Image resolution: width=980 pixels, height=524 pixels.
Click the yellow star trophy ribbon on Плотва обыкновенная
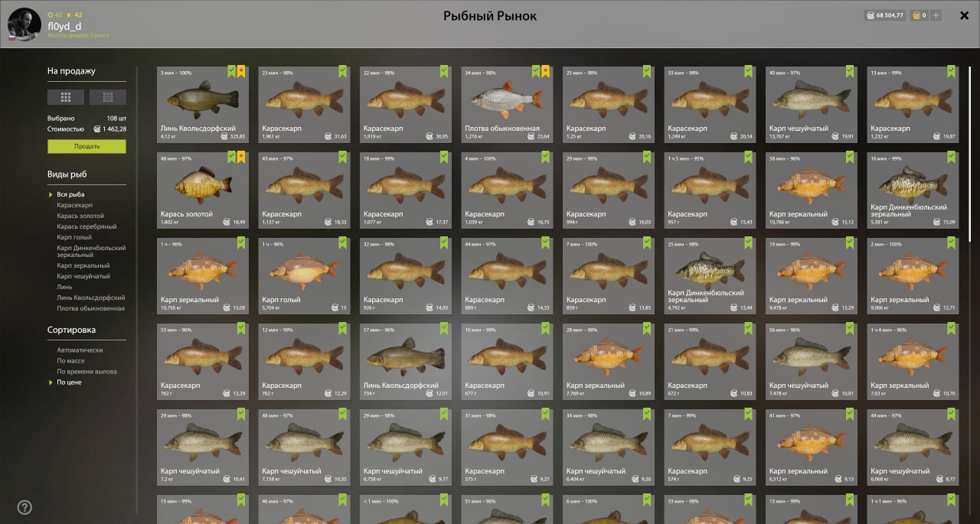pos(545,71)
